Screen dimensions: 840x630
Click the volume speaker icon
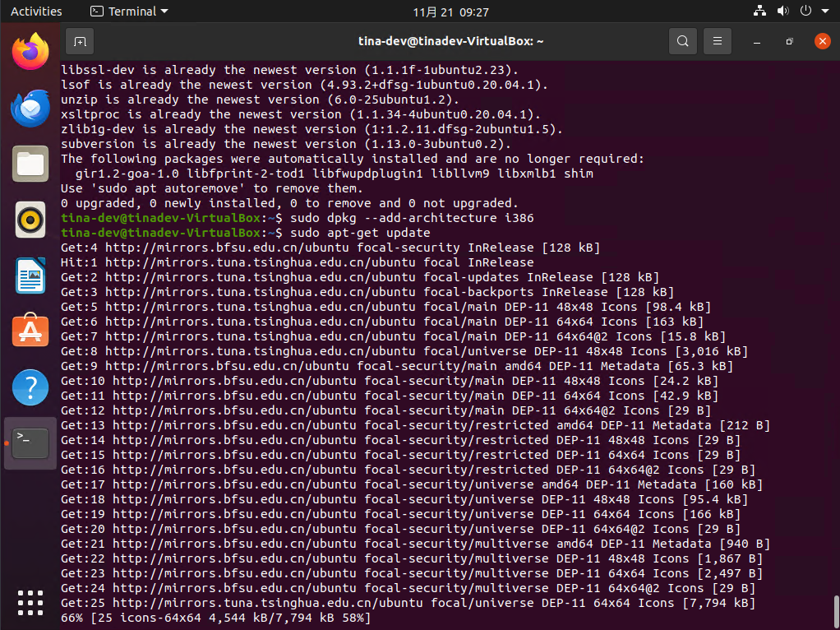tap(782, 12)
